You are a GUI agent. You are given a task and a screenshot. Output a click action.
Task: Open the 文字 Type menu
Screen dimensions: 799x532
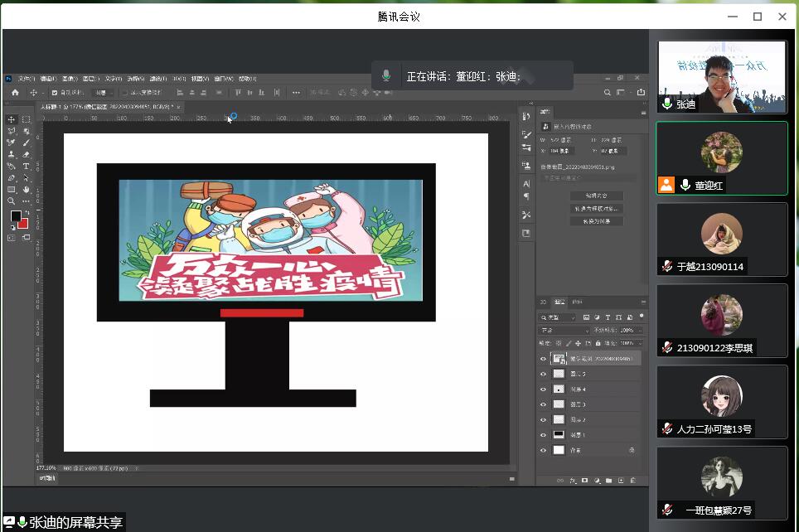[x=114, y=79]
